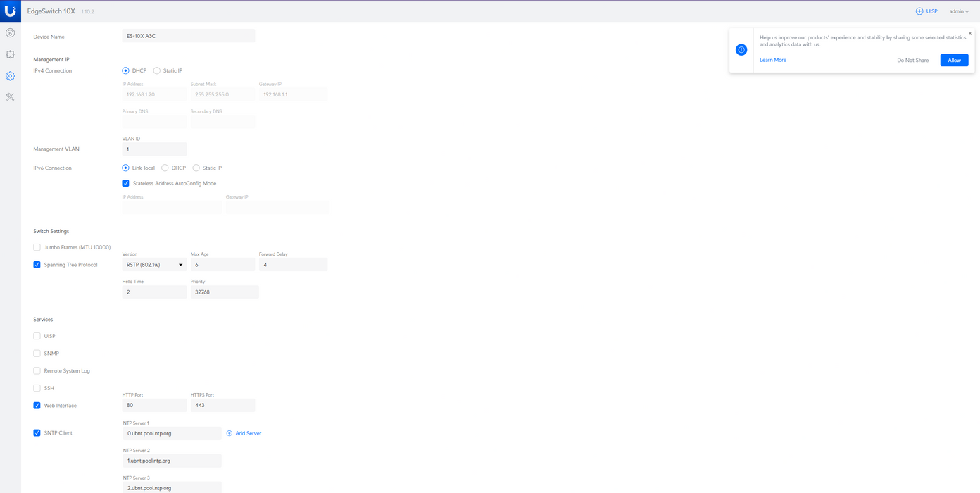Image resolution: width=980 pixels, height=493 pixels.
Task: Click the Do Not Share button
Action: point(912,61)
